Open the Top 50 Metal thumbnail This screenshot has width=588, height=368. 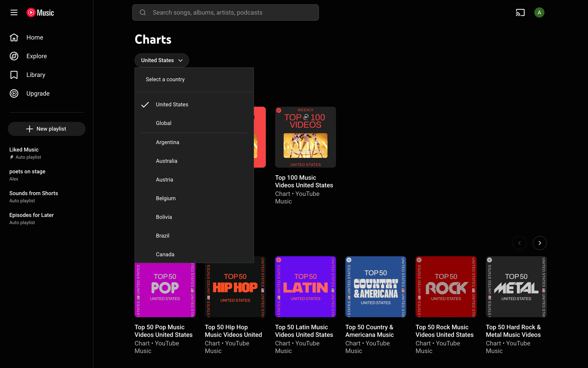(x=516, y=287)
